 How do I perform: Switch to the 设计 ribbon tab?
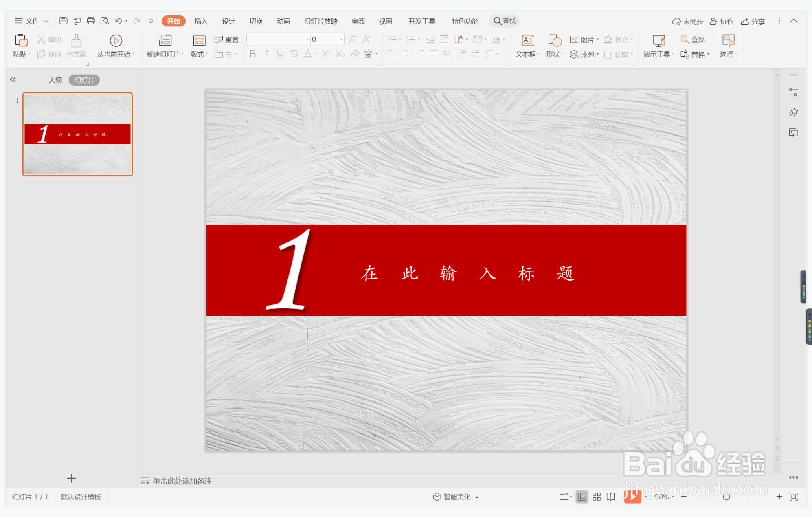click(228, 21)
